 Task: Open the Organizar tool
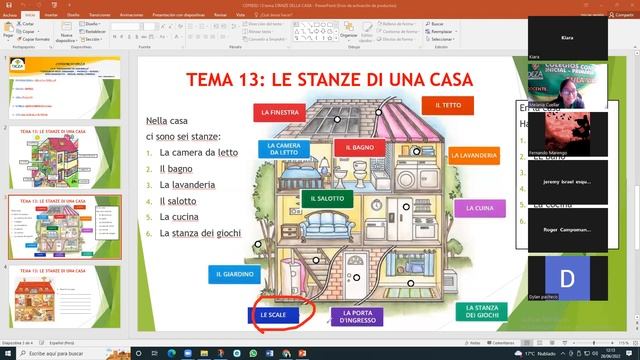pos(349,31)
